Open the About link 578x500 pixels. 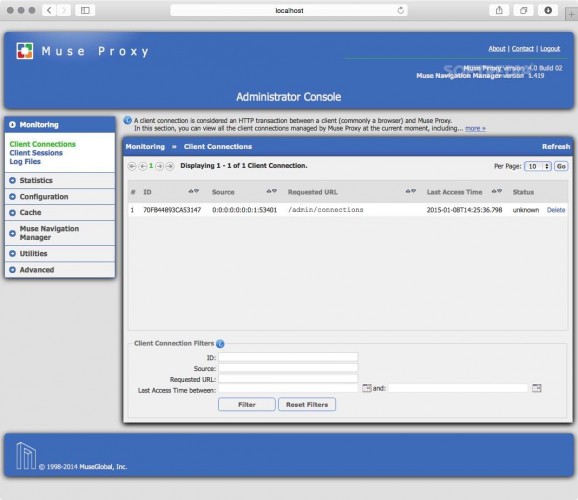coord(497,49)
